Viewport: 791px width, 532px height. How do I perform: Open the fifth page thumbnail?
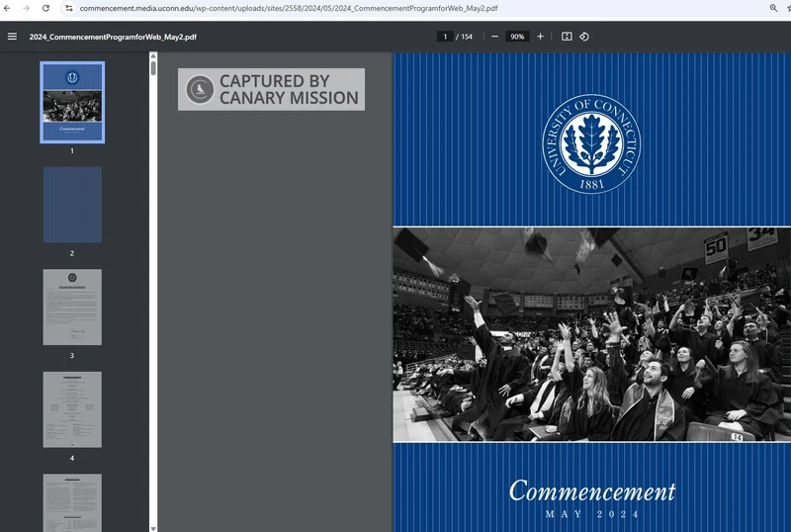pos(72,502)
